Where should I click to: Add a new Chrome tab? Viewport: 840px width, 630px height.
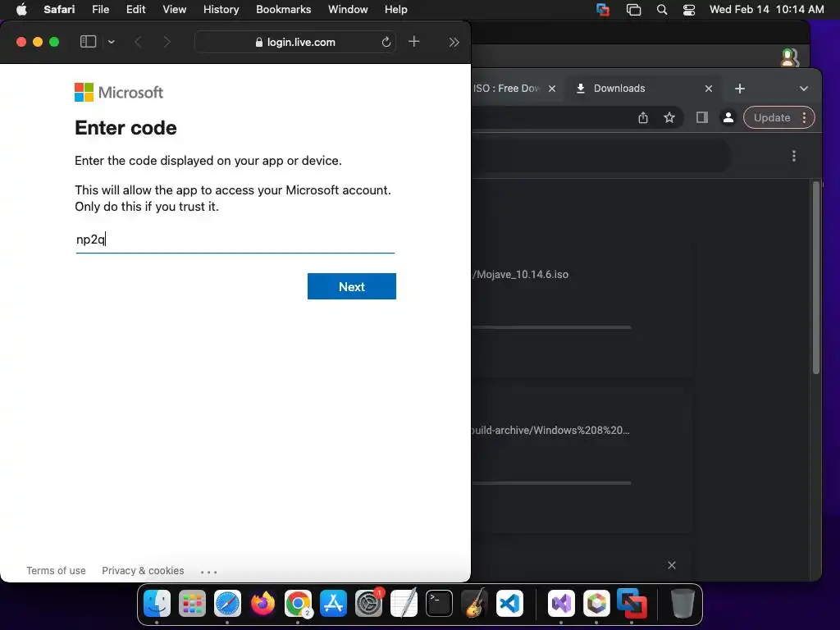coord(740,89)
